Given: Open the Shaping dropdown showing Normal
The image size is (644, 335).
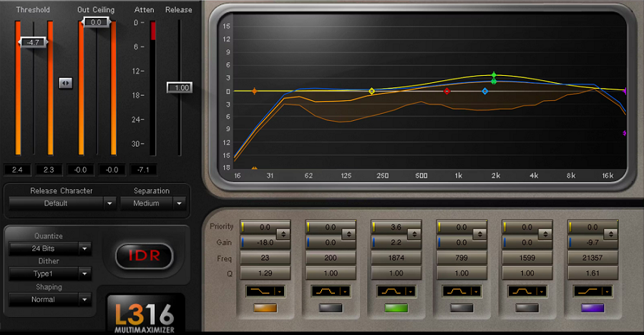Looking at the screenshot, I should click(49, 300).
